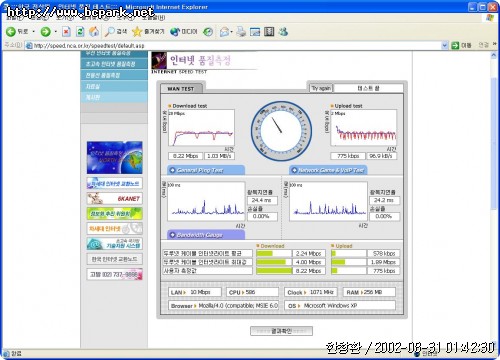
Task: Click the Print icon in the toolbar
Action: [x=241, y=32]
